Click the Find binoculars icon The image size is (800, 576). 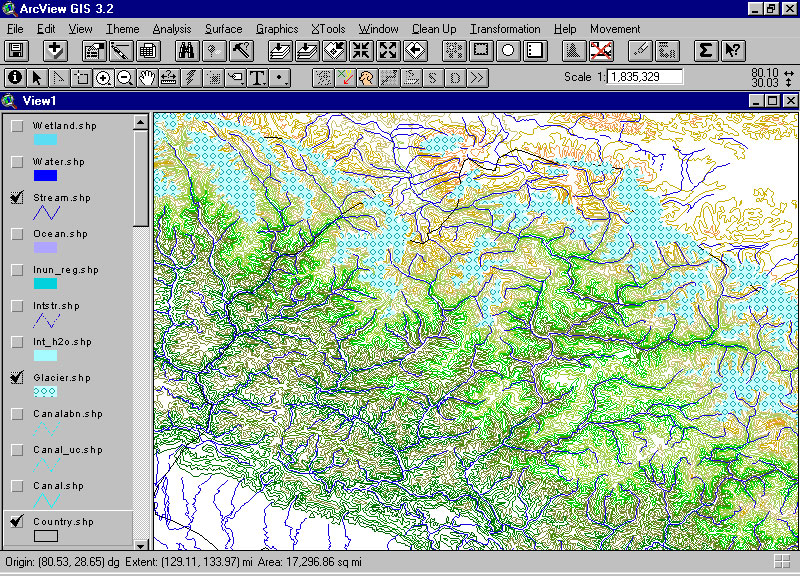[x=187, y=50]
